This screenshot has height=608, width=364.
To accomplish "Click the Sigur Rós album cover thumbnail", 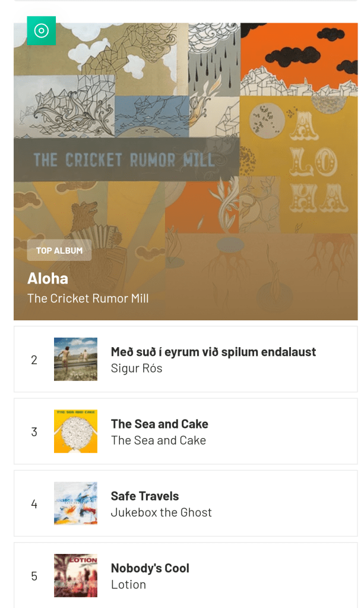I will (75, 360).
